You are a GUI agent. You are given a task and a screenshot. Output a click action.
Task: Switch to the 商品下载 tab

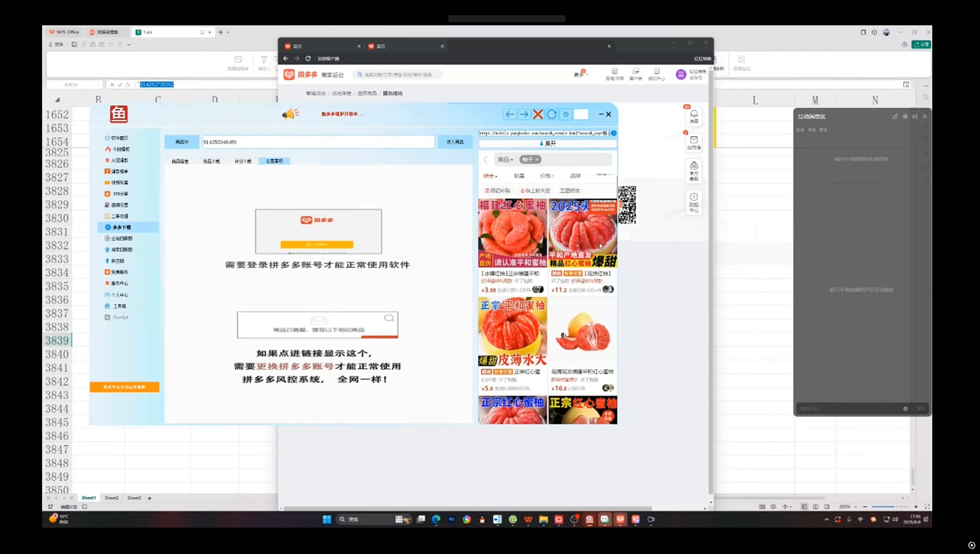pos(211,161)
